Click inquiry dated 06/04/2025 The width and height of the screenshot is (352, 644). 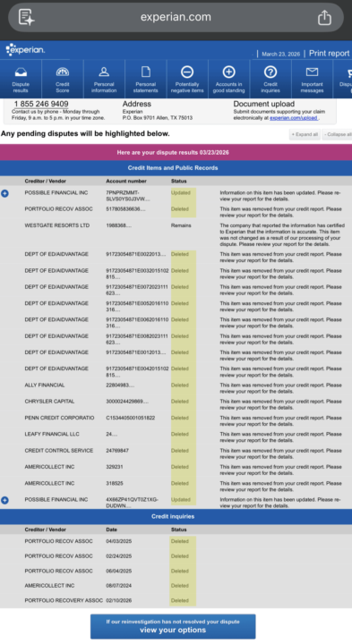click(119, 571)
